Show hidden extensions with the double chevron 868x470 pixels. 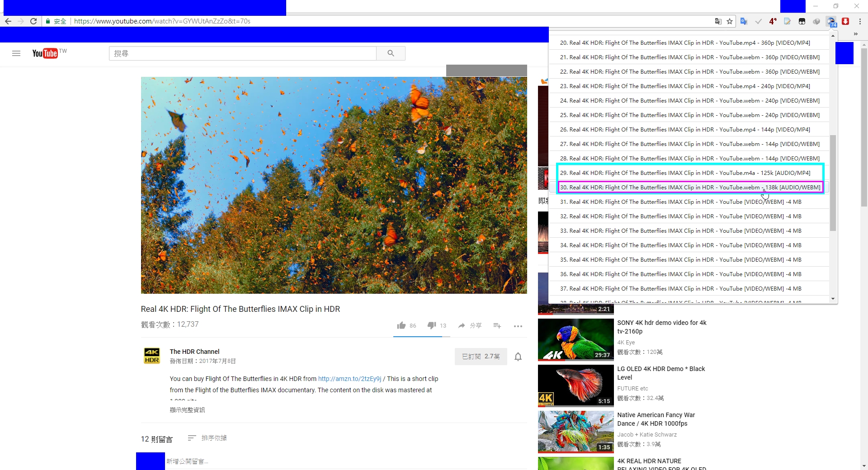tap(856, 34)
